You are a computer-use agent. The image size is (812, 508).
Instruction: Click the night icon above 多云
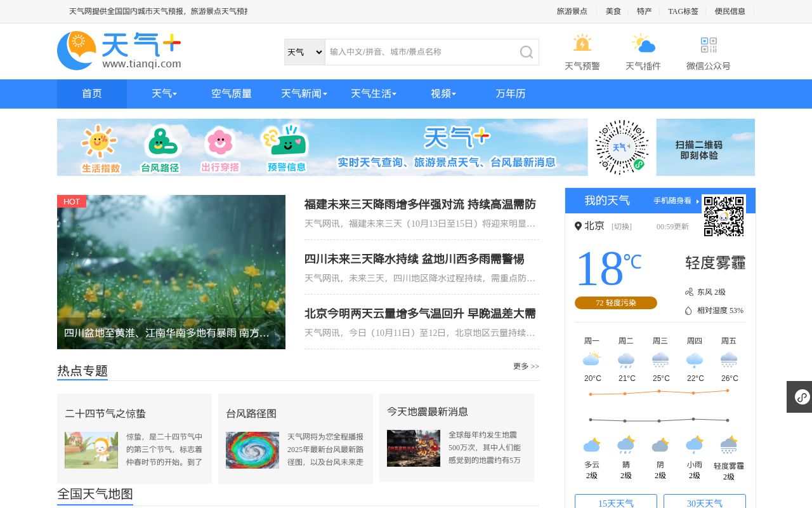[x=592, y=444]
